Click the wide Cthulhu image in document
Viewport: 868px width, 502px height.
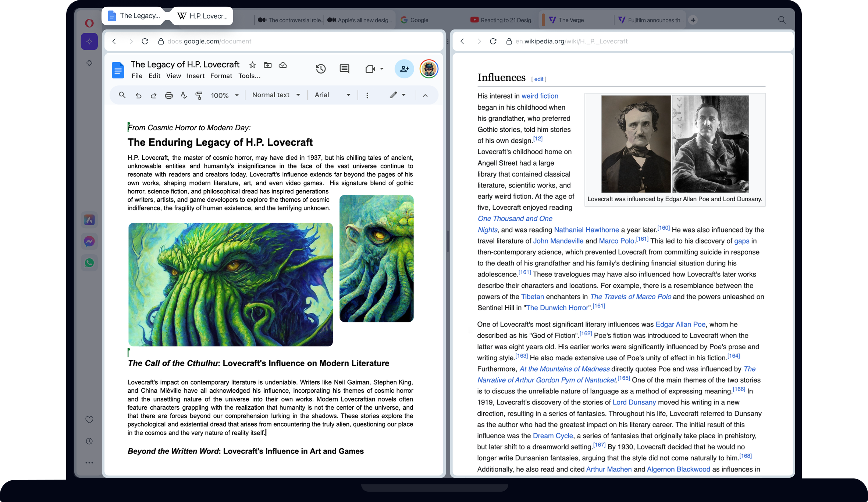click(x=231, y=284)
